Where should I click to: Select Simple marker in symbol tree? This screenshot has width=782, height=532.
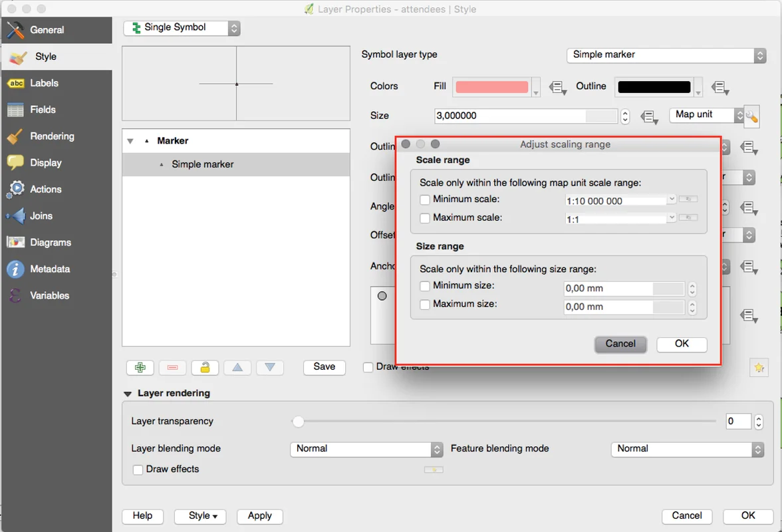[x=202, y=164]
